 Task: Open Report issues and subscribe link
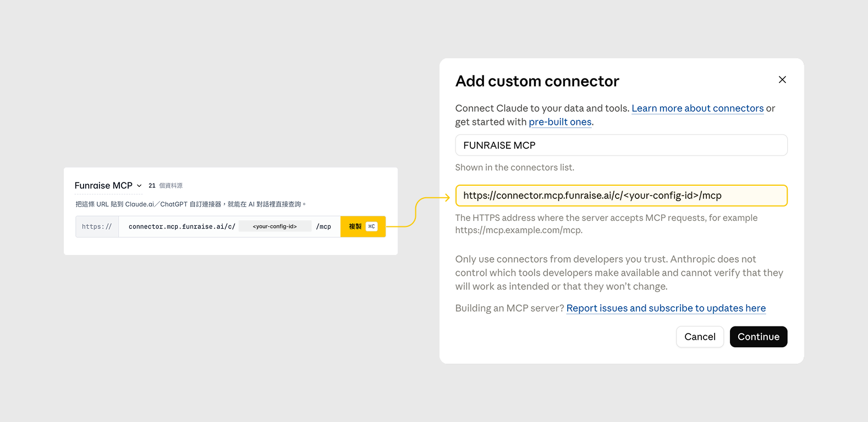[666, 308]
